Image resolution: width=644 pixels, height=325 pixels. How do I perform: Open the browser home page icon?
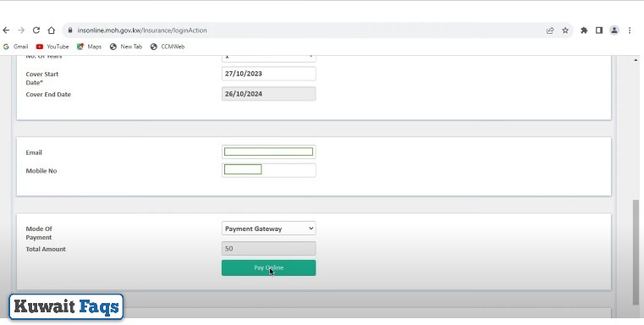52,30
